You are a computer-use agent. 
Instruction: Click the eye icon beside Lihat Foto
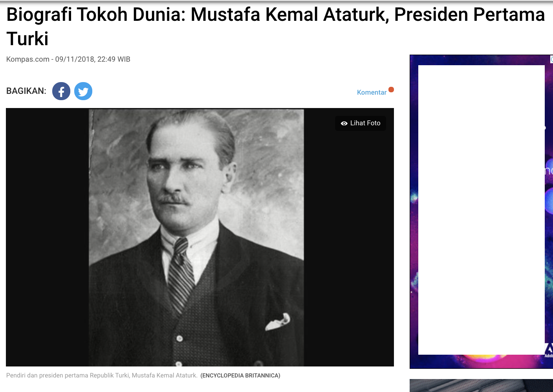pos(344,123)
